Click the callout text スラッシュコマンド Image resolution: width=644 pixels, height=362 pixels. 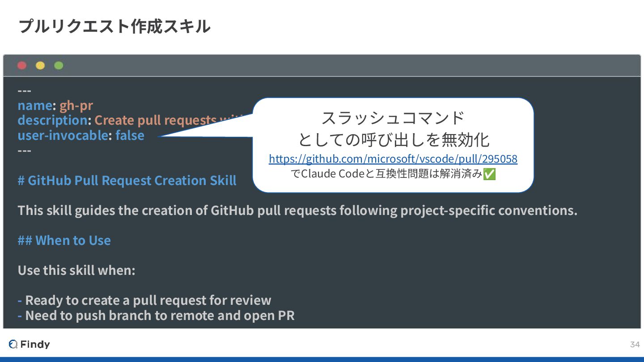393,118
